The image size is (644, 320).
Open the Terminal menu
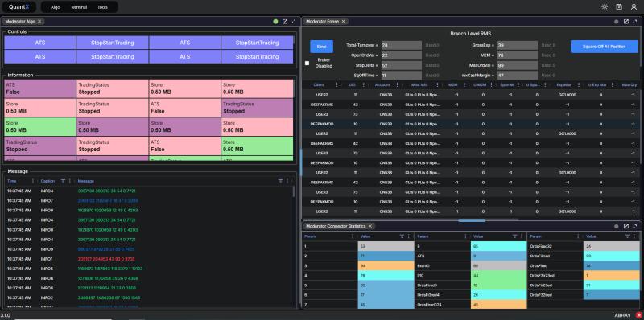(x=78, y=7)
